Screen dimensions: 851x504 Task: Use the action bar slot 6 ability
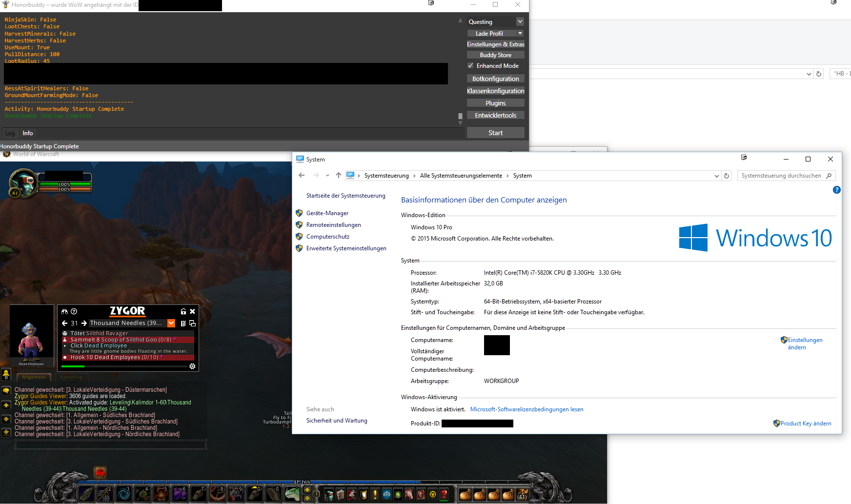[180, 494]
